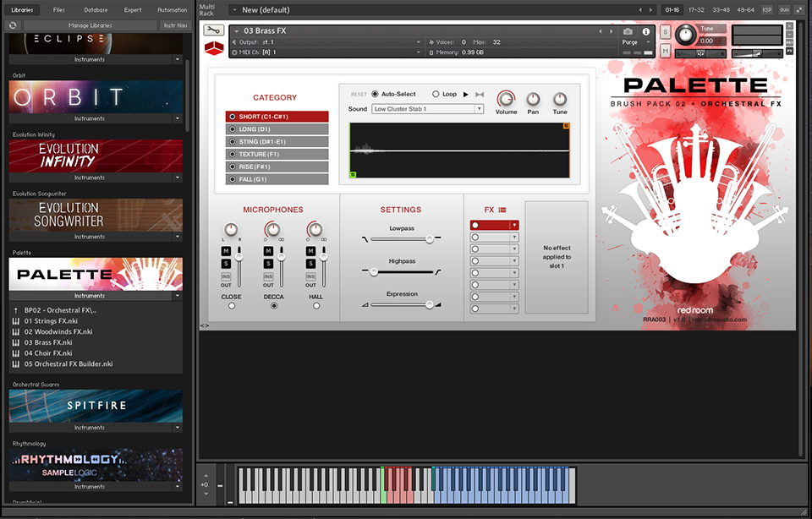Open the last FX slot dropdown
The height and width of the screenshot is (519, 812).
point(513,309)
